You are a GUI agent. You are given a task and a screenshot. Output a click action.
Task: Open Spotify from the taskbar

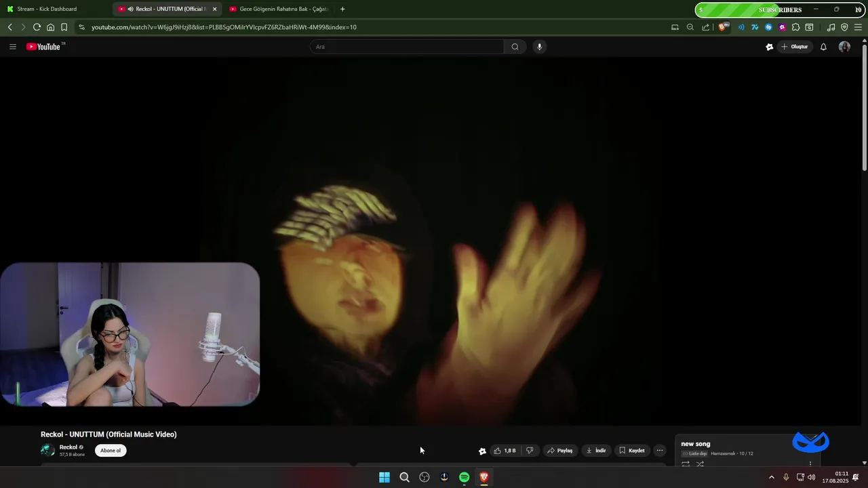pos(464,477)
